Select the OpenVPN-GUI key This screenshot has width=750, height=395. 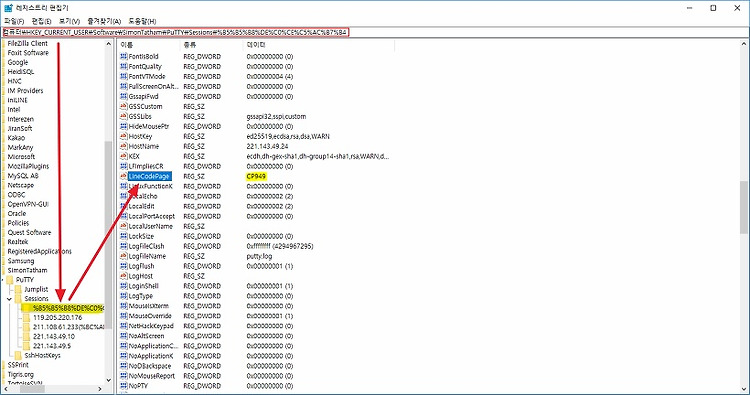28,204
